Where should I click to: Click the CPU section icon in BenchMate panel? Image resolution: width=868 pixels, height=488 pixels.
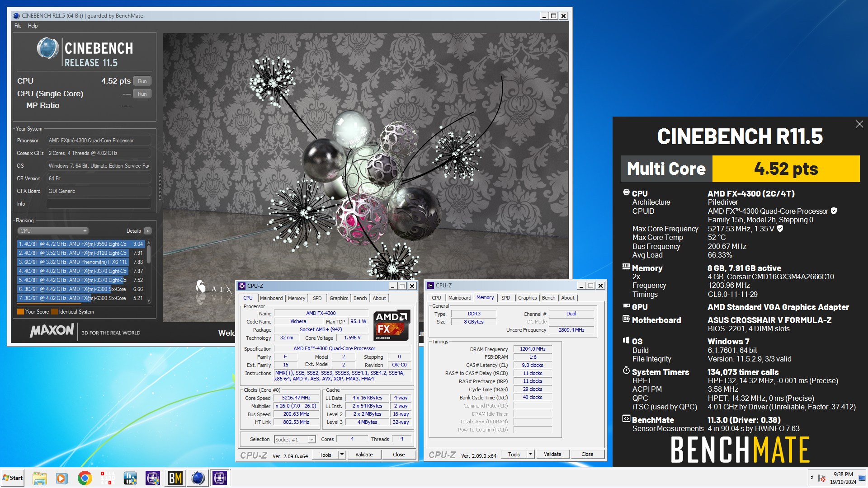(x=626, y=192)
